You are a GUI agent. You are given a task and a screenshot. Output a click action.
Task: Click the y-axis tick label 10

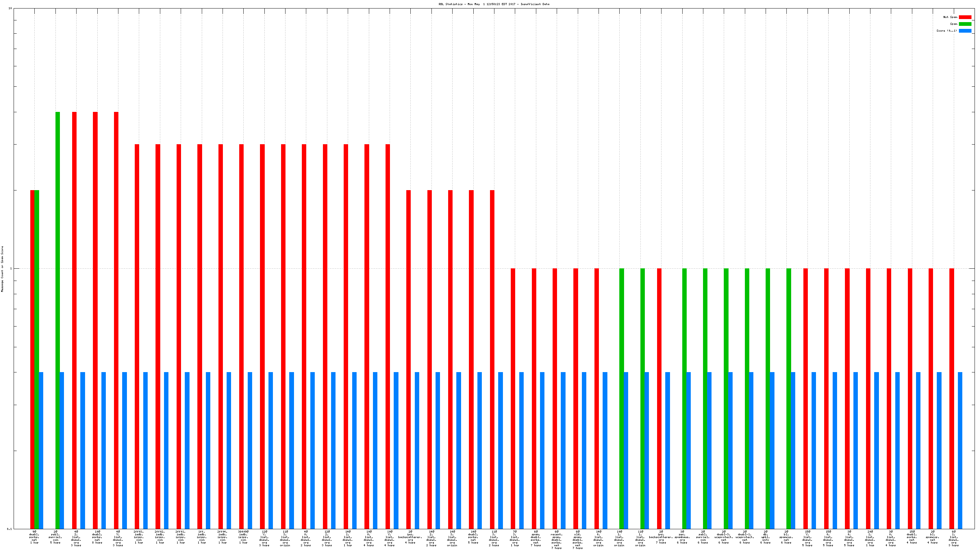10,9
